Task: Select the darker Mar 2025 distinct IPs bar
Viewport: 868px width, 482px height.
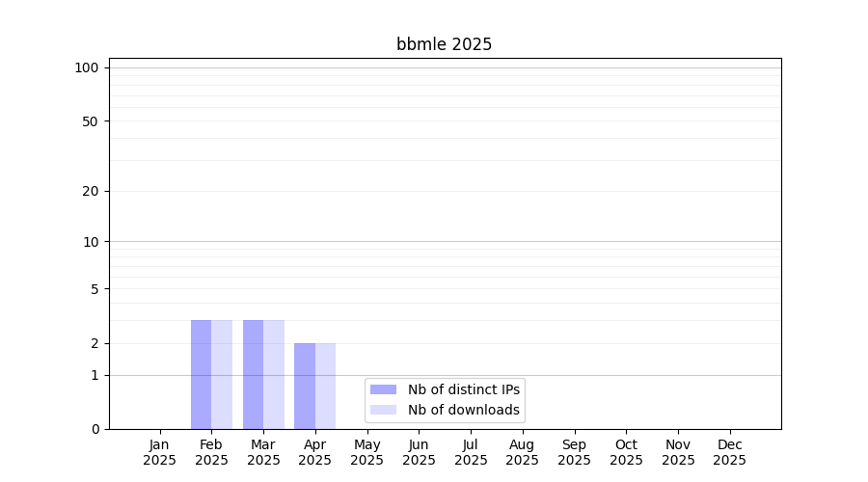Action: pos(253,374)
